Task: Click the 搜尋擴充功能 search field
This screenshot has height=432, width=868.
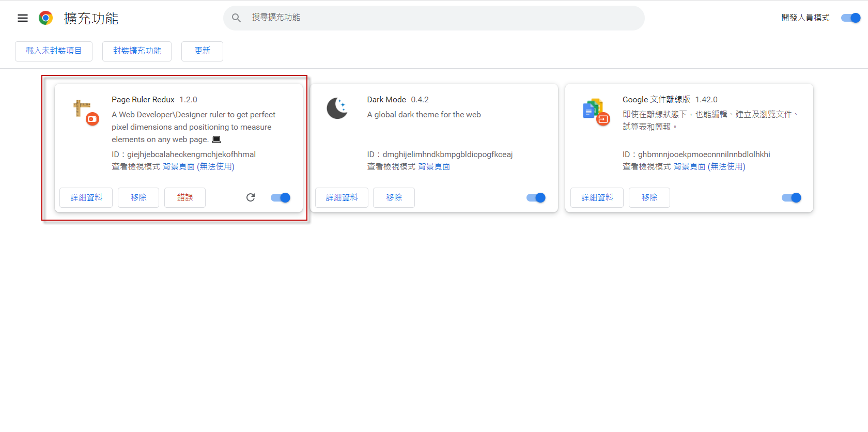Action: pos(434,18)
